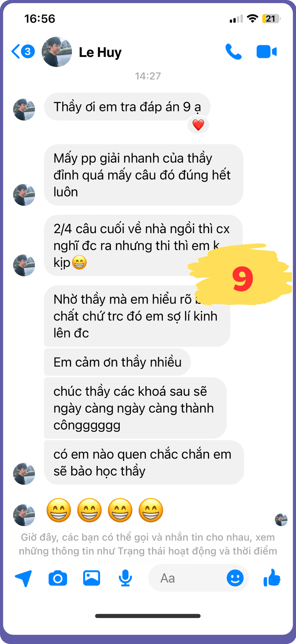296x644 pixels.
Task: Open Le Huy's profile picture in header
Action: (57, 52)
